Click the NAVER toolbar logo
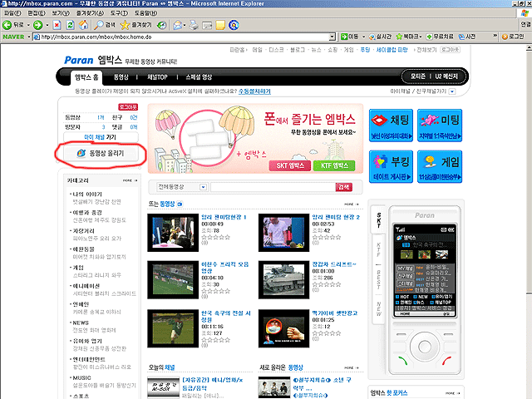 coord(13,37)
